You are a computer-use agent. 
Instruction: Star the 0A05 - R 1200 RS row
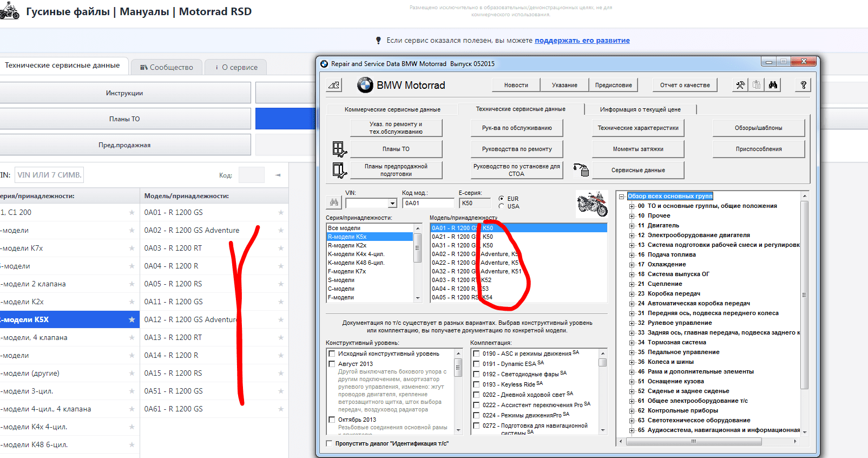[x=281, y=284]
